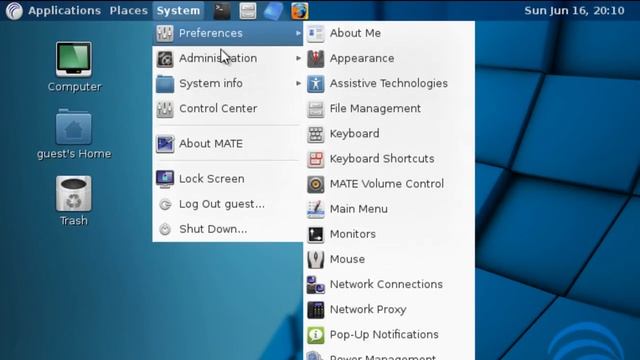This screenshot has width=640, height=360.
Task: Click the Administration menu icon
Action: point(165,59)
